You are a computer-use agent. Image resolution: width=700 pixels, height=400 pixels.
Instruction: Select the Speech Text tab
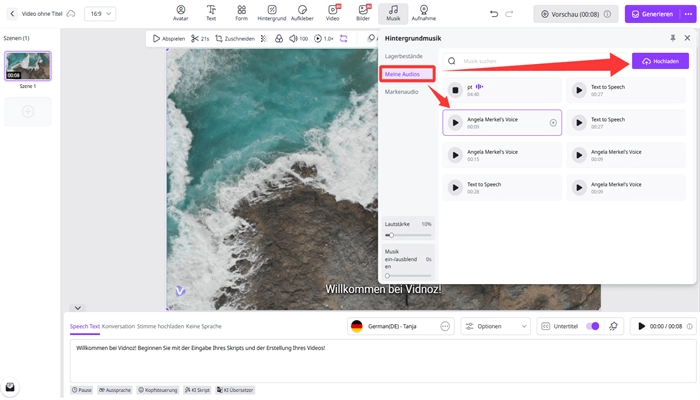(x=85, y=326)
